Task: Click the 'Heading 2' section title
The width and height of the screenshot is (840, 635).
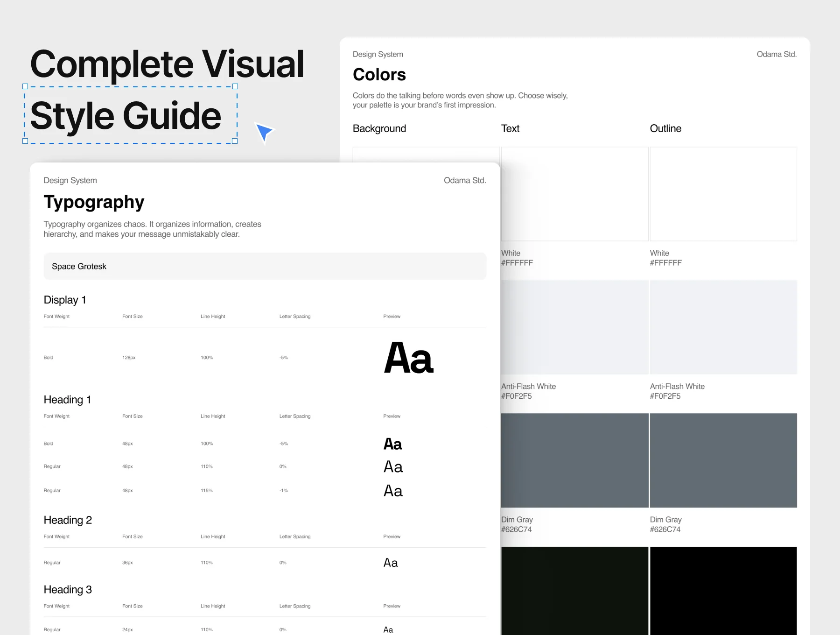Action: click(68, 520)
